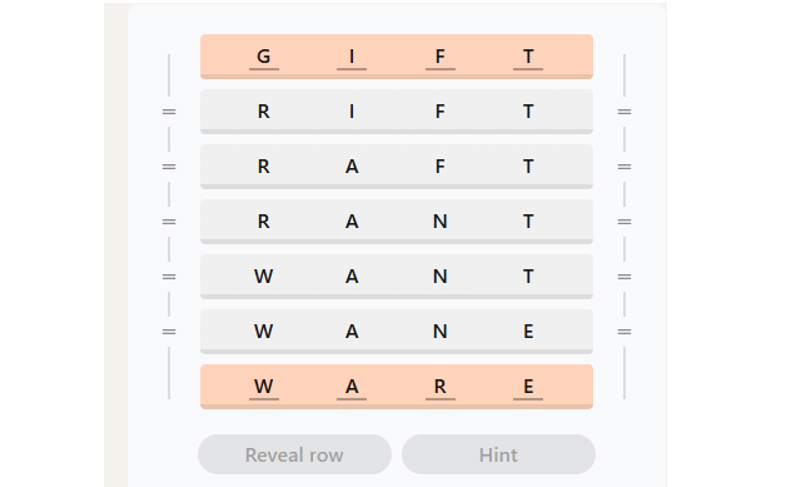Click the left drag handle beside WANT row
This screenshot has height=487, width=785.
pyautogui.click(x=169, y=277)
